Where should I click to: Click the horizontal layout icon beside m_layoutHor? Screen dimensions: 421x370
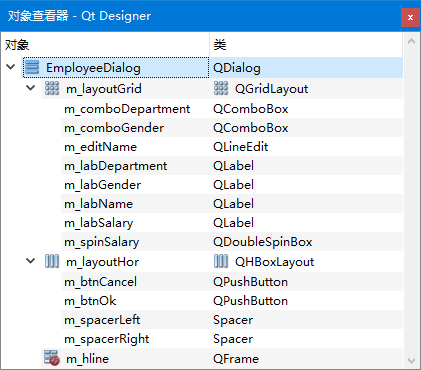coord(52,261)
